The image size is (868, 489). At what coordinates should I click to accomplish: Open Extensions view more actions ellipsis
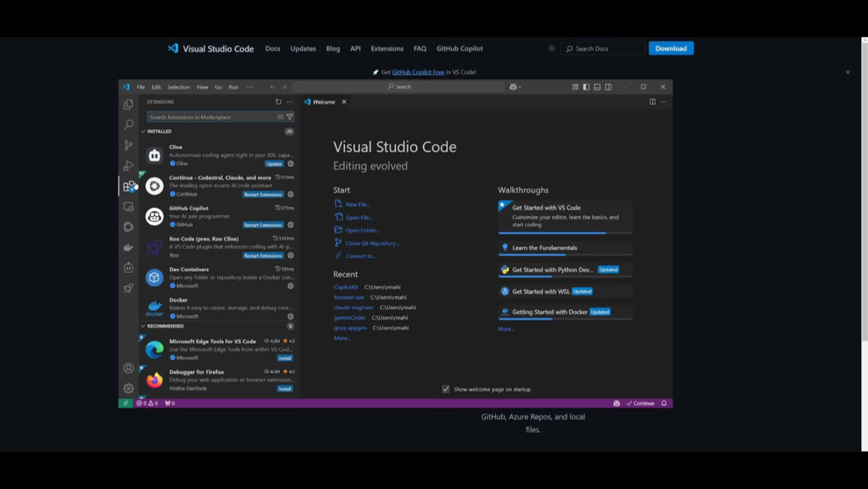[x=290, y=102]
